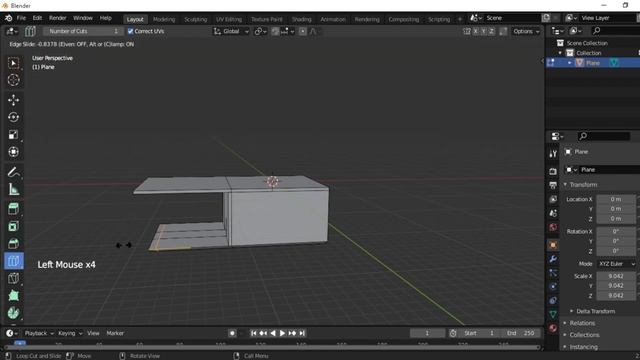Open the Particles properties tab

553,273
